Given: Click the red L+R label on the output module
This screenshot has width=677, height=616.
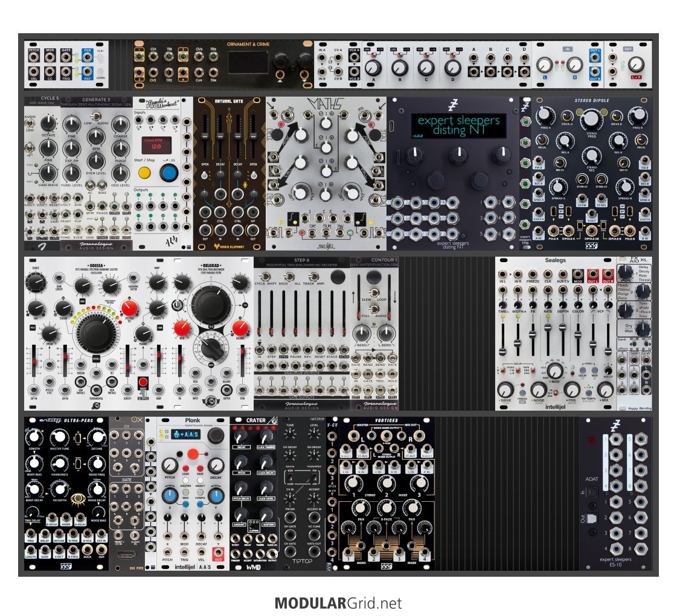Looking at the screenshot, I should 636,77.
